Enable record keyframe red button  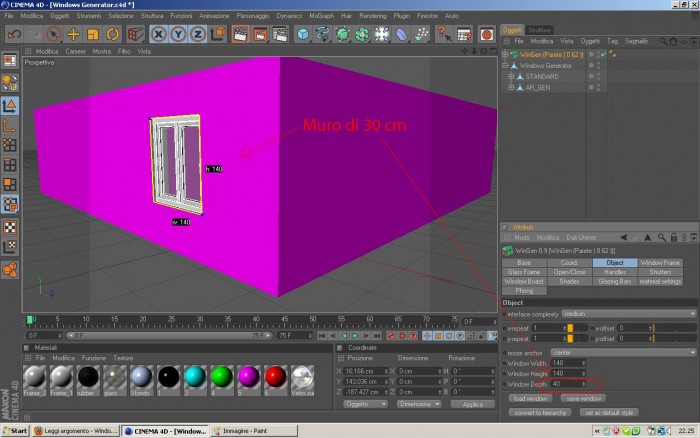pyautogui.click(x=391, y=335)
